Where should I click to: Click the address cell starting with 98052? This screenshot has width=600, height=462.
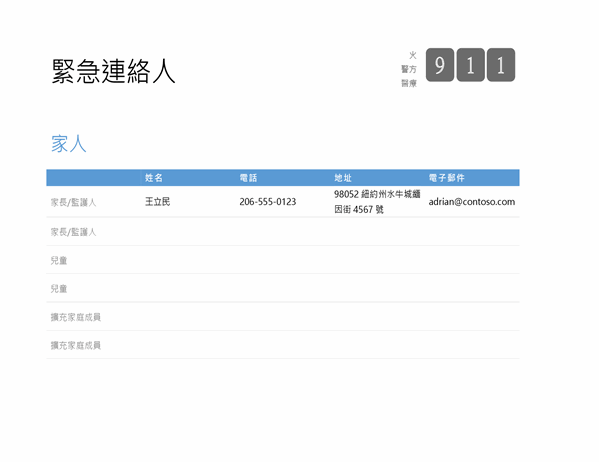click(376, 202)
